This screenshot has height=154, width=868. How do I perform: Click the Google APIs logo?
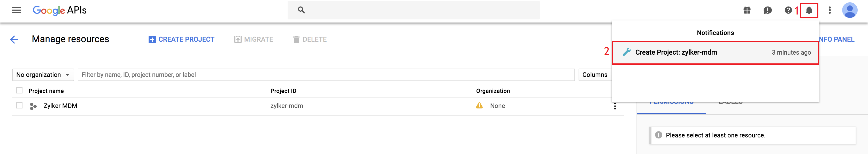pyautogui.click(x=60, y=10)
